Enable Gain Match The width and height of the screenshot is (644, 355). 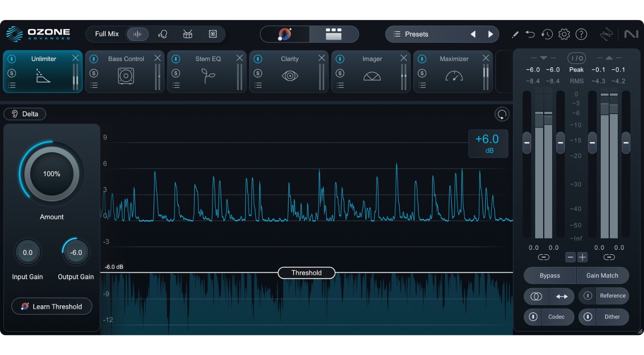602,276
